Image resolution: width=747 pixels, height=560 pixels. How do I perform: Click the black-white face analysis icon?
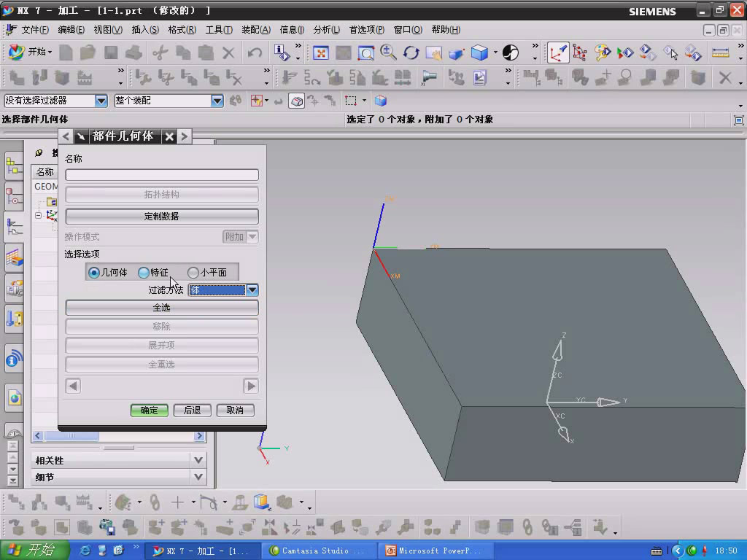[x=510, y=52]
